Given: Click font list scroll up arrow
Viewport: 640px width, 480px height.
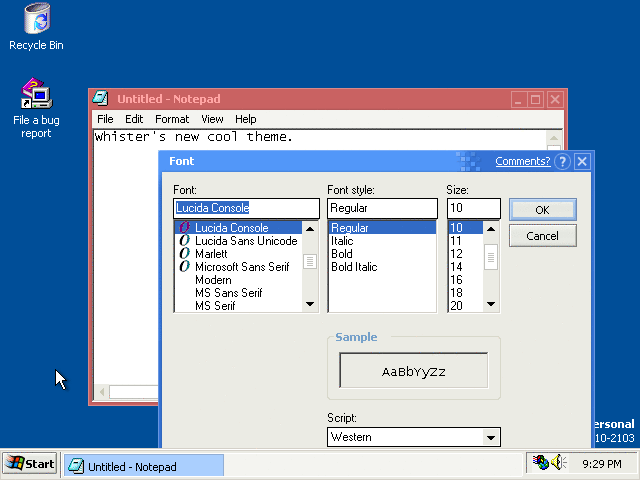Looking at the screenshot, I should (x=310, y=229).
